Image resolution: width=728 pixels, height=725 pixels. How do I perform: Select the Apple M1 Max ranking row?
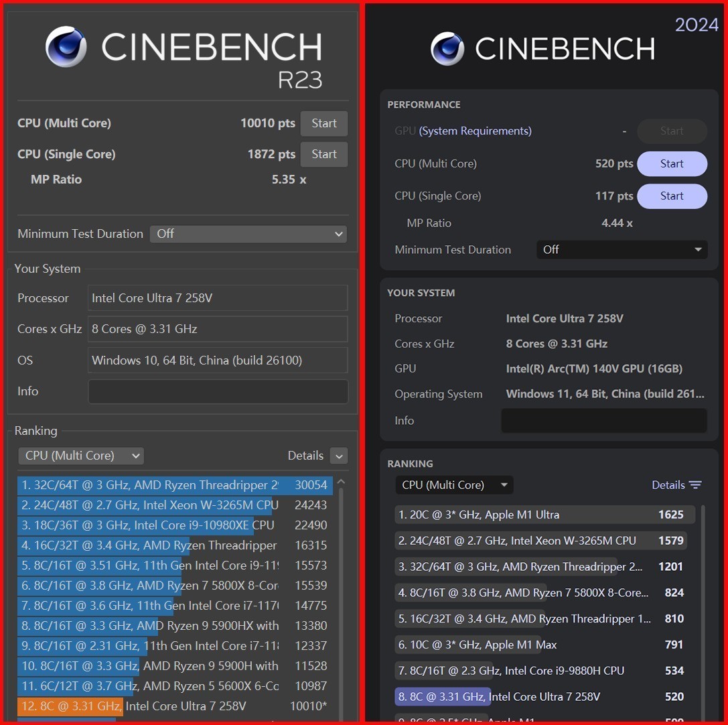click(544, 645)
